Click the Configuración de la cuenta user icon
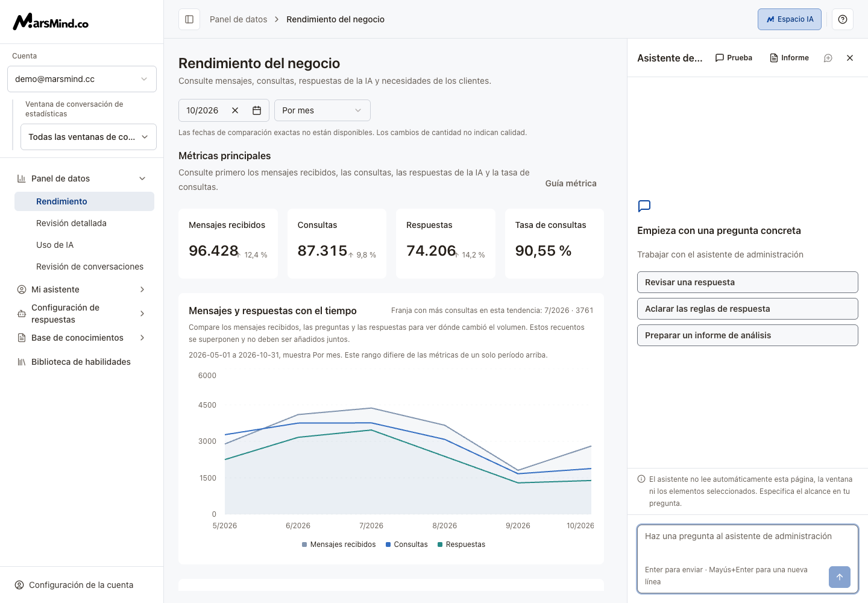 19,585
